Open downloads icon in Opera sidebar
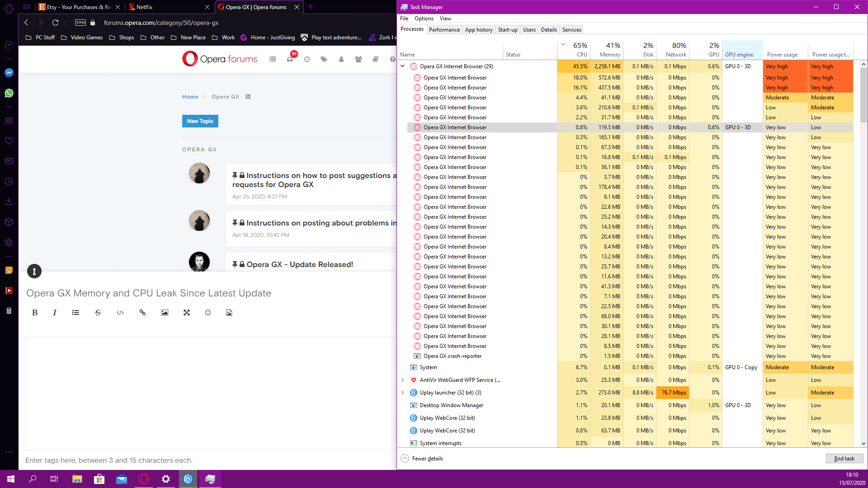Image resolution: width=868 pixels, height=488 pixels. click(9, 202)
